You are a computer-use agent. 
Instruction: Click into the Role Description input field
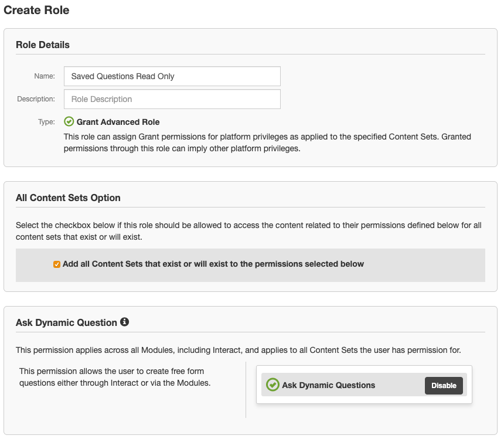pyautogui.click(x=172, y=99)
